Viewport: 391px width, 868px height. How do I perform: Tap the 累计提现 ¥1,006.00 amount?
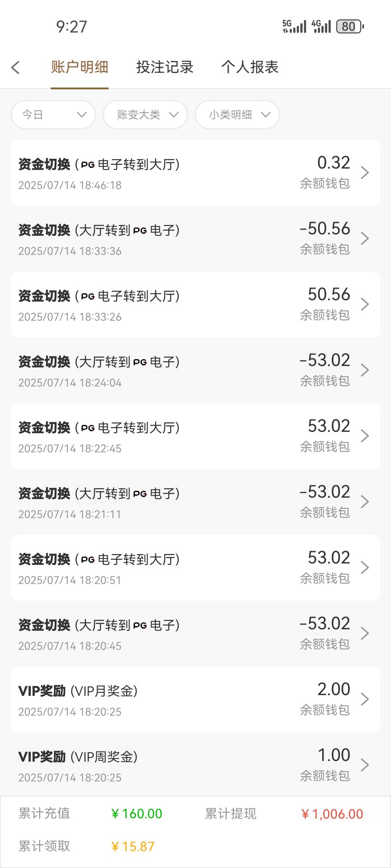coord(332,814)
